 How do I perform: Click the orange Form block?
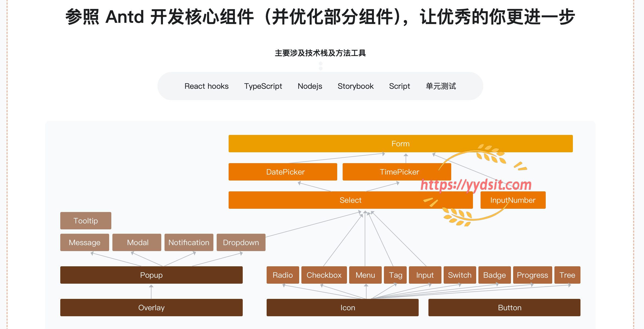(400, 144)
